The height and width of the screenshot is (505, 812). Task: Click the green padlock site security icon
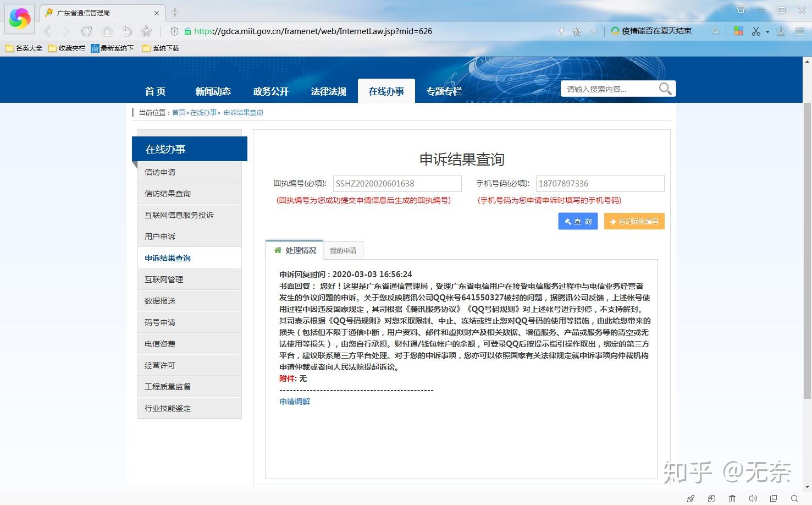[187, 31]
